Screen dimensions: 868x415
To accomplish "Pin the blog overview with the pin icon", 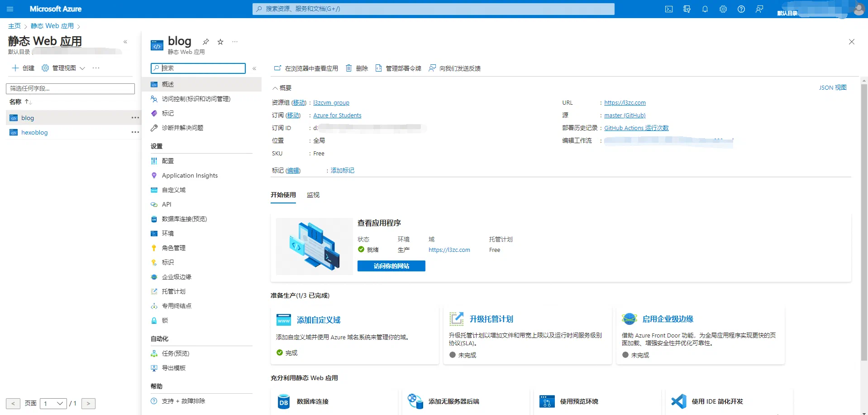I will [206, 42].
